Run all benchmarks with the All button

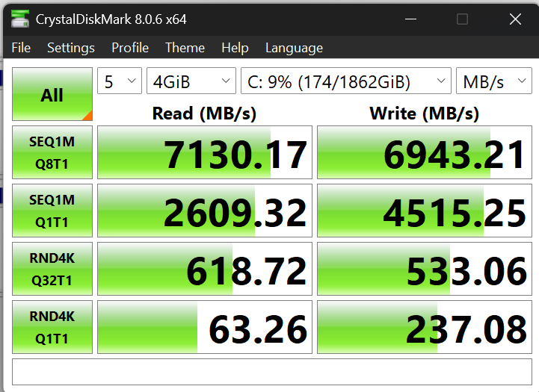click(52, 95)
